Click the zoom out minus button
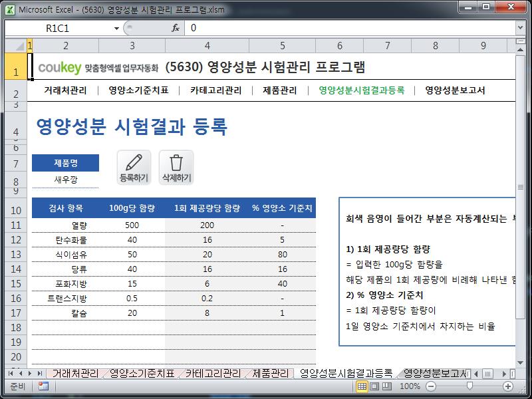Viewport: 532px width, 399px height. [430, 386]
